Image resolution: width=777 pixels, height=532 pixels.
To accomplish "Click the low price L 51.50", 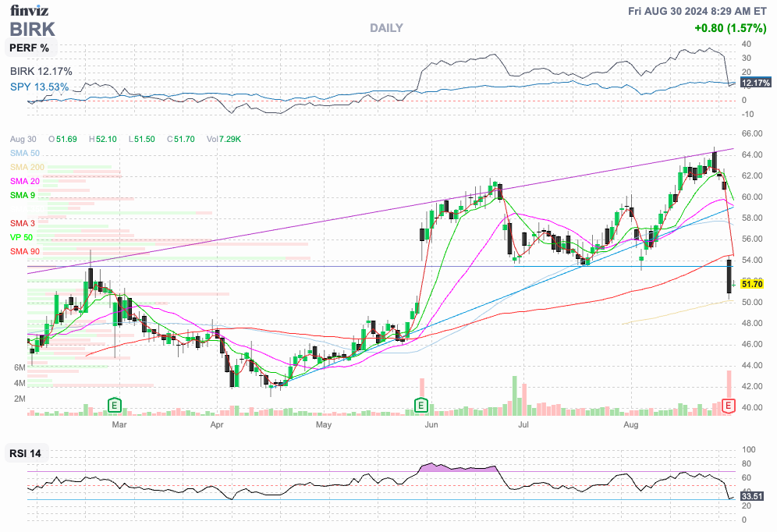I will (x=142, y=139).
